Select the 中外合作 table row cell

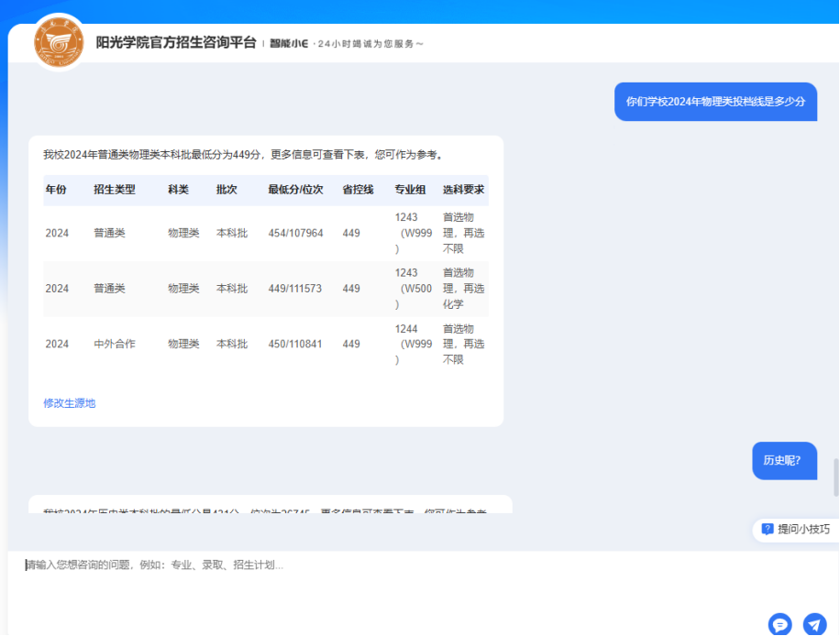tap(114, 344)
